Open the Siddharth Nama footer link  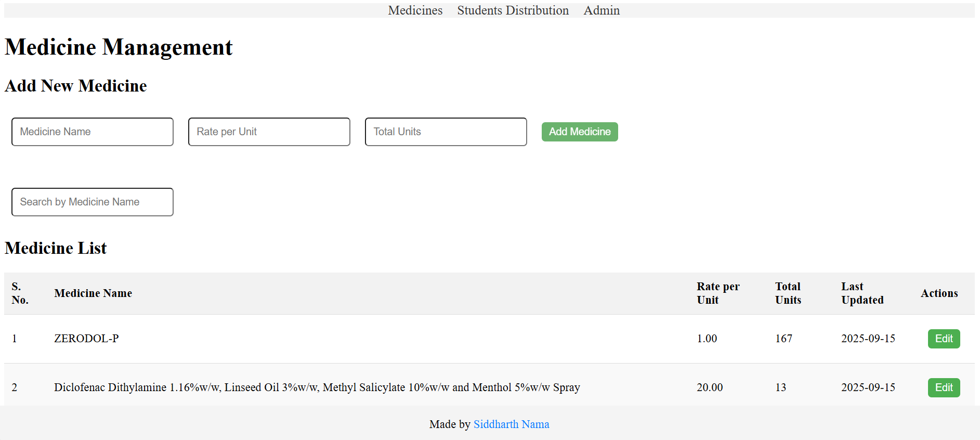[x=511, y=424]
